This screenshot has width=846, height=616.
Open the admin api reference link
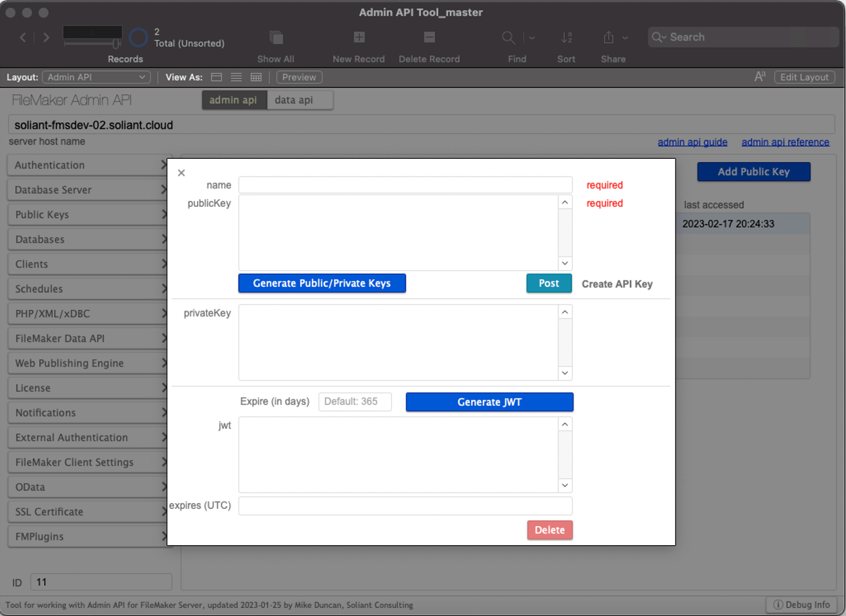(785, 142)
